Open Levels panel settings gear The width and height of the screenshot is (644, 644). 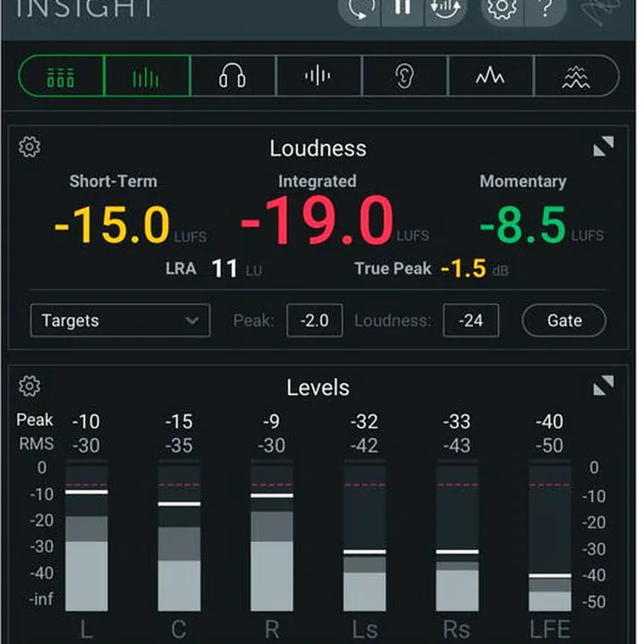pyautogui.click(x=30, y=386)
